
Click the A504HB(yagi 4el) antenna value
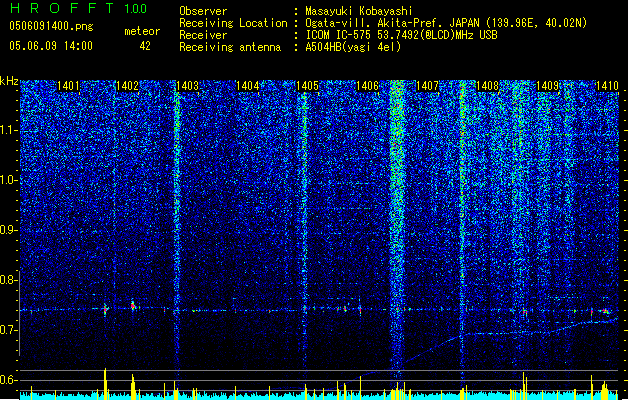353,47
